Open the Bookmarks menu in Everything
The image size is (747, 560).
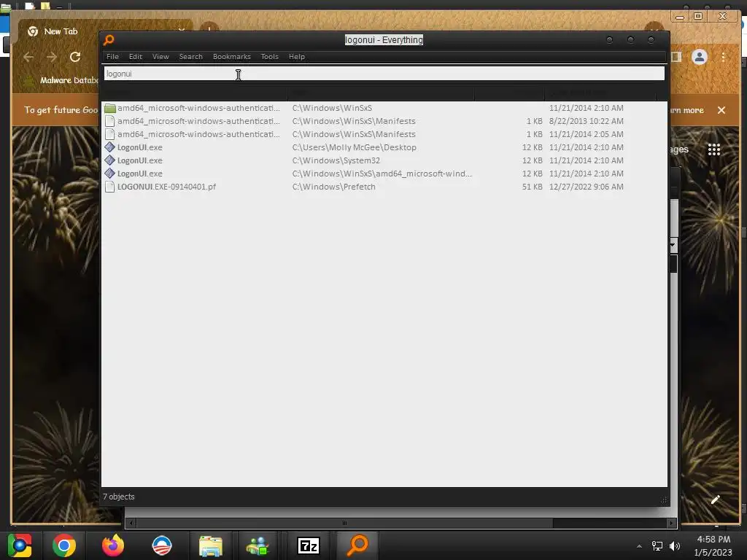[231, 57]
